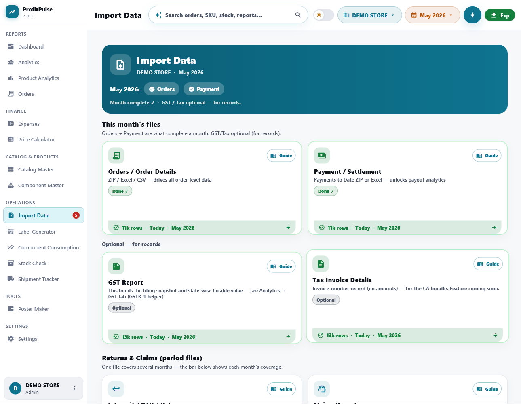Click the ProfitPulse logo icon
Image resolution: width=521 pixels, height=420 pixels.
pos(12,12)
